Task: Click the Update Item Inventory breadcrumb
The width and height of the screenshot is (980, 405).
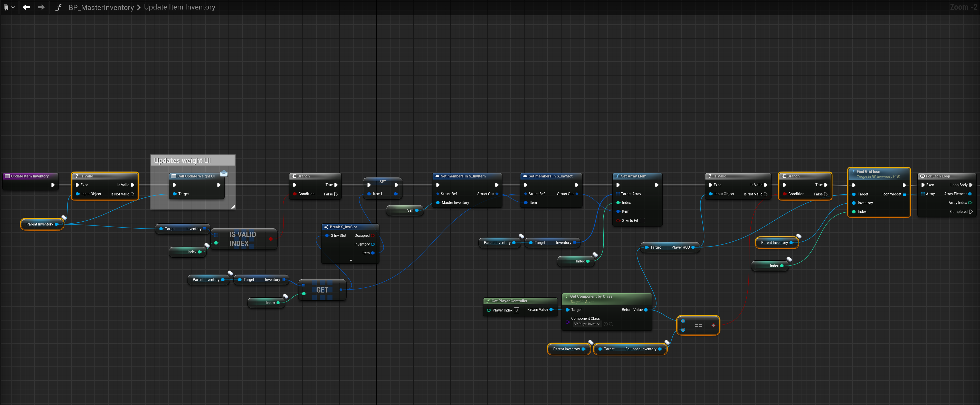Action: pyautogui.click(x=179, y=7)
